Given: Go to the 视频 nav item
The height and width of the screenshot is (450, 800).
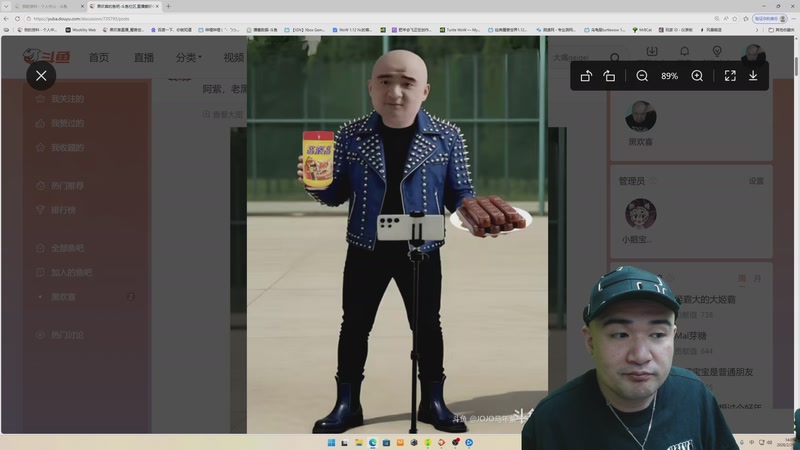Looking at the screenshot, I should pyautogui.click(x=234, y=58).
